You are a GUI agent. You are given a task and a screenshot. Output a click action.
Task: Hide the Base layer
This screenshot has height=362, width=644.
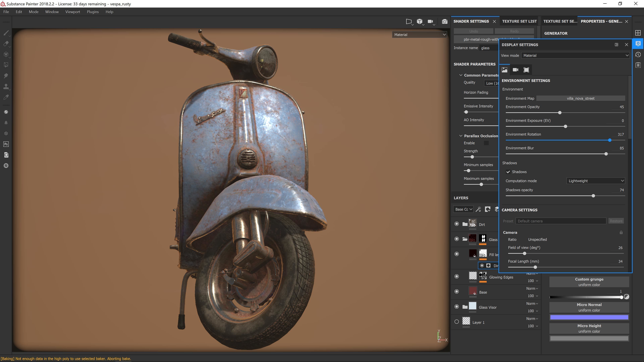[457, 292]
